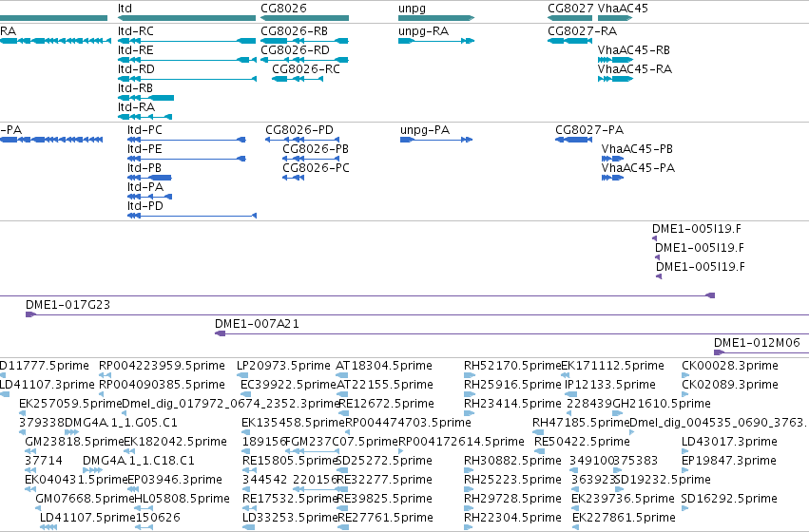Click the ltd-PD protein glyph line

coord(192,216)
